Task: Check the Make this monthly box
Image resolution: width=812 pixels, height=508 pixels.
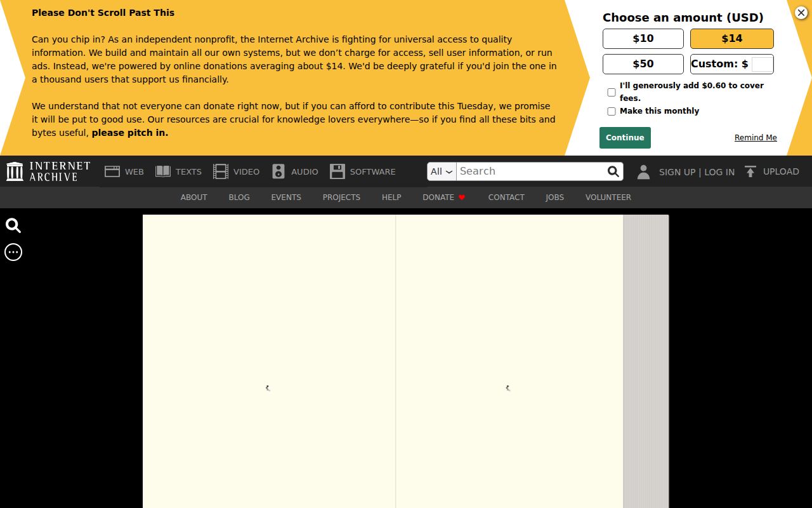Action: click(612, 111)
